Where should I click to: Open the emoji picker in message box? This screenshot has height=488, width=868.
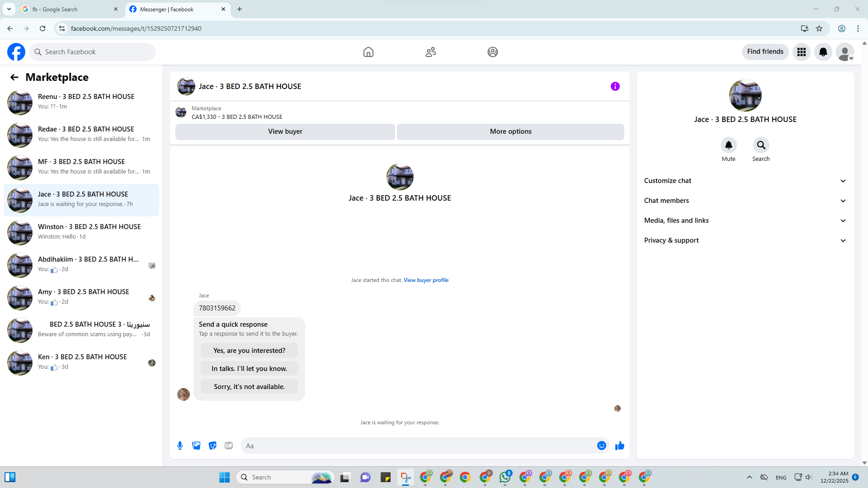(x=601, y=446)
